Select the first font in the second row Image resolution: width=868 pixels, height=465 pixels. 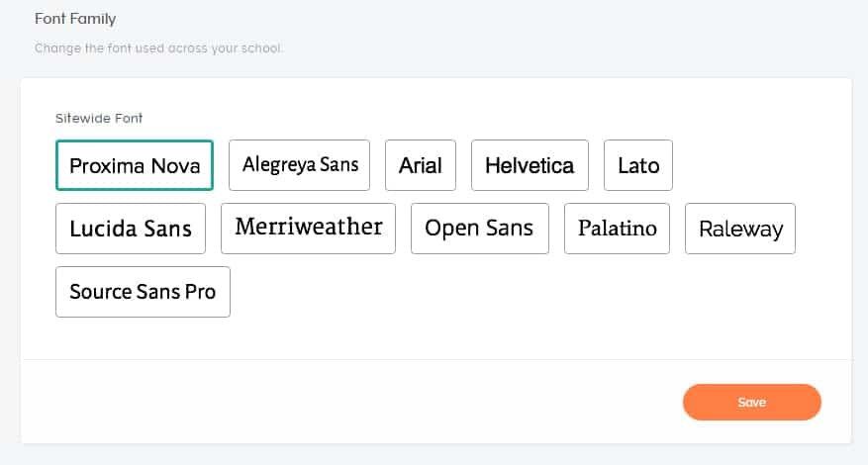click(x=131, y=229)
